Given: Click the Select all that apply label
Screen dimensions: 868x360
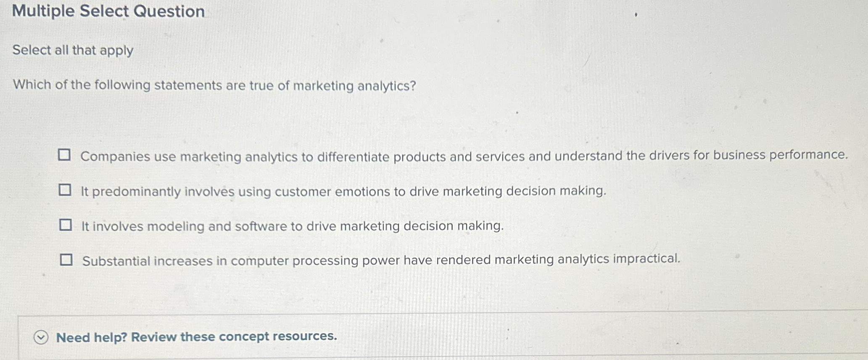Looking at the screenshot, I should point(72,51).
